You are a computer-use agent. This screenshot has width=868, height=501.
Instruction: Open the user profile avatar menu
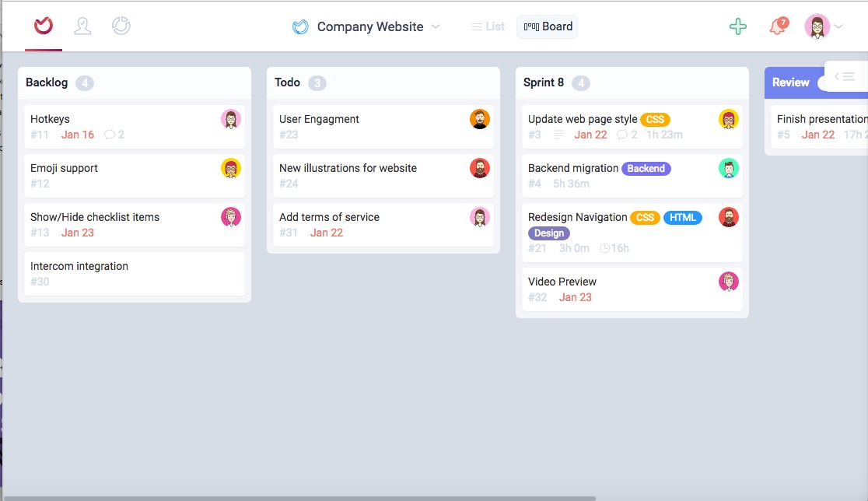817,26
